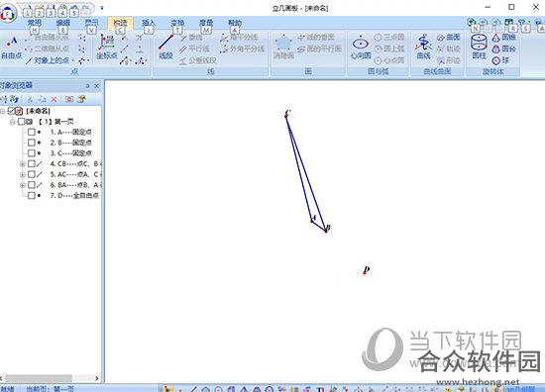The image size is (545, 392).
Task: Click the 三点圆 three-point circle tool
Action: click(x=389, y=38)
